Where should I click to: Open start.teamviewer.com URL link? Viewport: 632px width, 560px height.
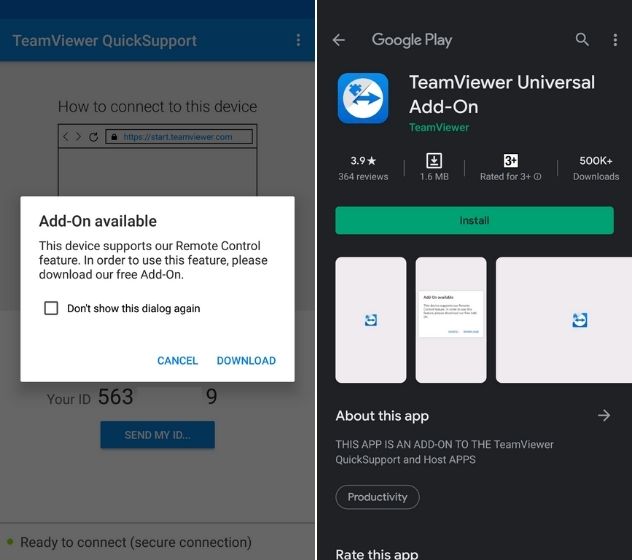pyautogui.click(x=178, y=137)
